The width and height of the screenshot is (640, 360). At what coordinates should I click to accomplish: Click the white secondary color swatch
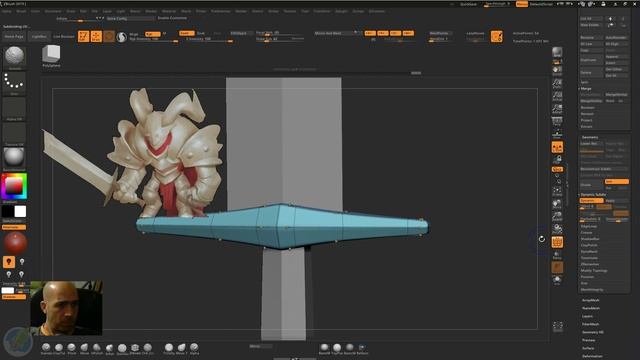20,211
